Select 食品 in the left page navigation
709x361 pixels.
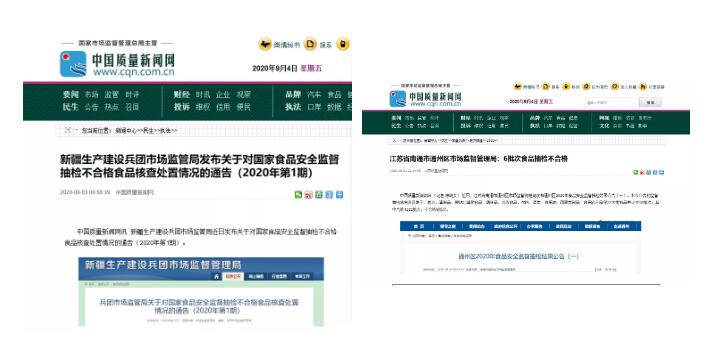(x=334, y=95)
